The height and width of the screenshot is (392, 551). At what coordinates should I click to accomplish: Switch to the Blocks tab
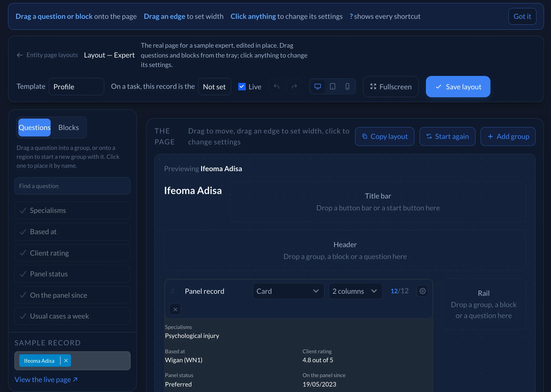click(69, 128)
